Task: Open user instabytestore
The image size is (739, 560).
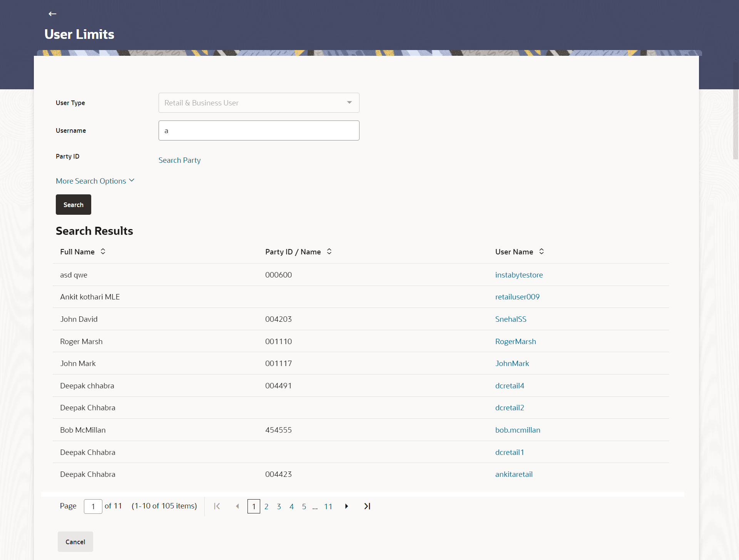Action: coord(519,275)
